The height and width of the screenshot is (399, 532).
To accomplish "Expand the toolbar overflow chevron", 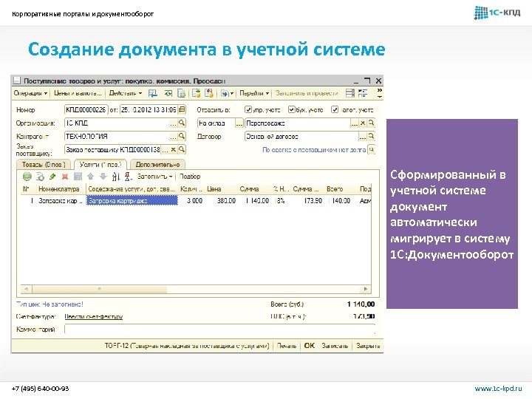I will [380, 93].
